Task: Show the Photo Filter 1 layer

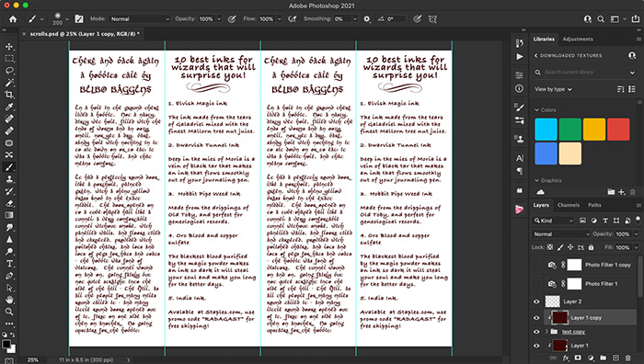Action: tap(536, 283)
